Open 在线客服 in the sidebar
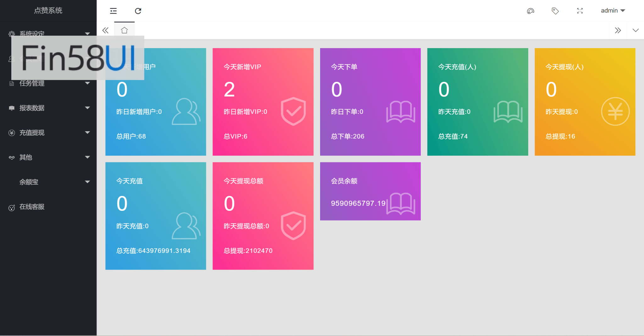 click(32, 207)
